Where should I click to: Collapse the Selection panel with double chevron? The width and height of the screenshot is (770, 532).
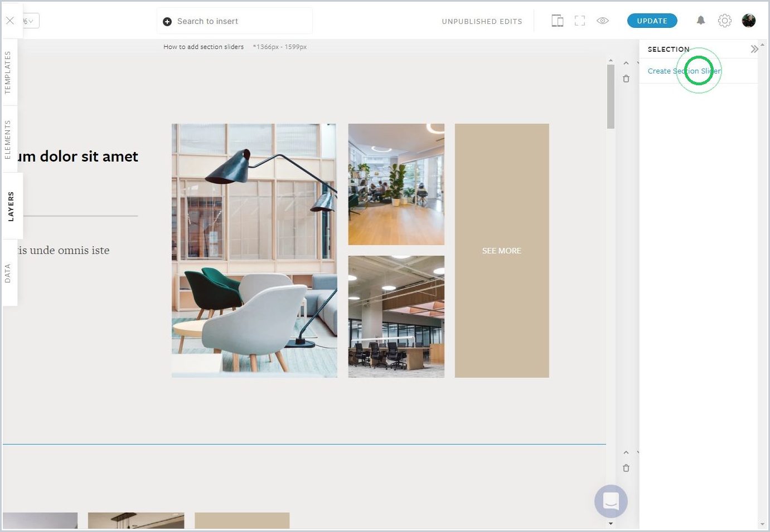(754, 49)
